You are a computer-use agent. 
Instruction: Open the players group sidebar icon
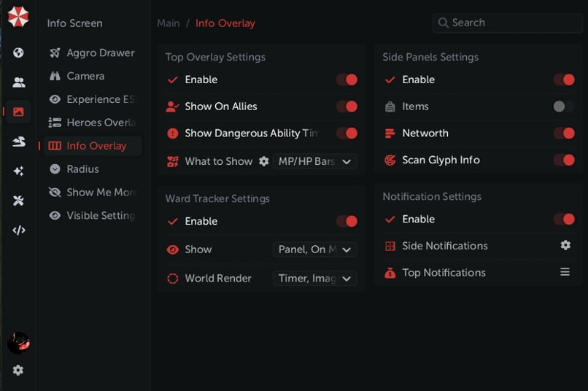click(x=18, y=82)
